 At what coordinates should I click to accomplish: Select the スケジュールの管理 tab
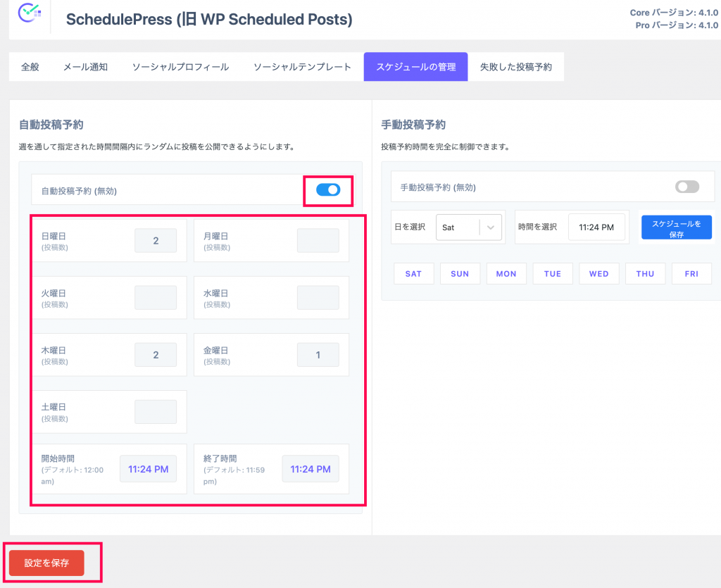pos(415,67)
